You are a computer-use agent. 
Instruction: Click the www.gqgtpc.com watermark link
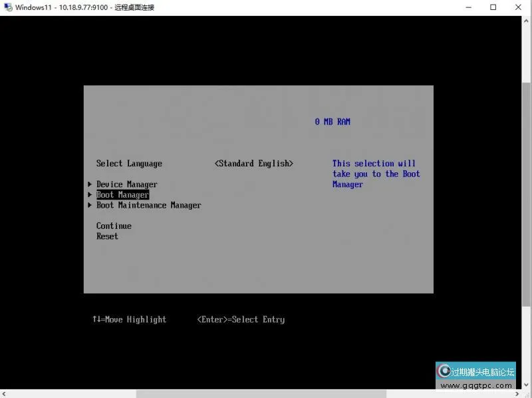coord(477,385)
